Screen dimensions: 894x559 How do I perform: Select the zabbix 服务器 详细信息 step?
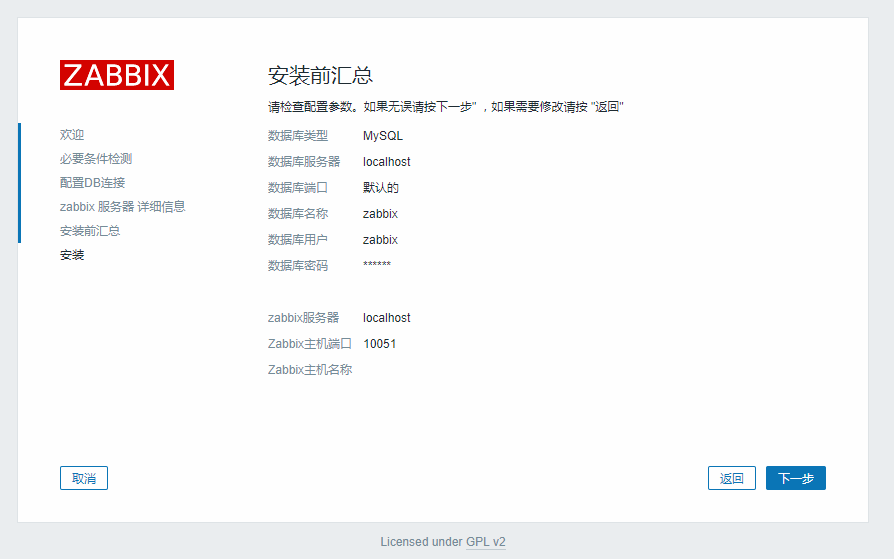tap(123, 206)
